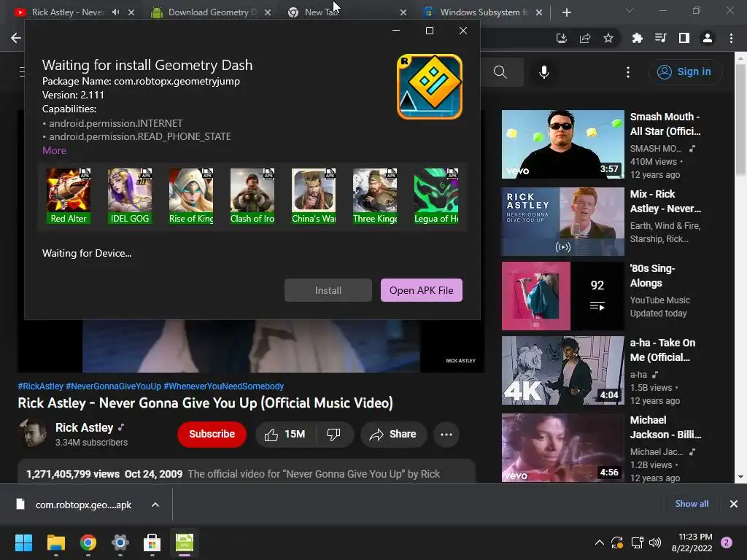747x560 pixels.
Task: Click the YouTube search magnifier icon
Action: pos(500,72)
